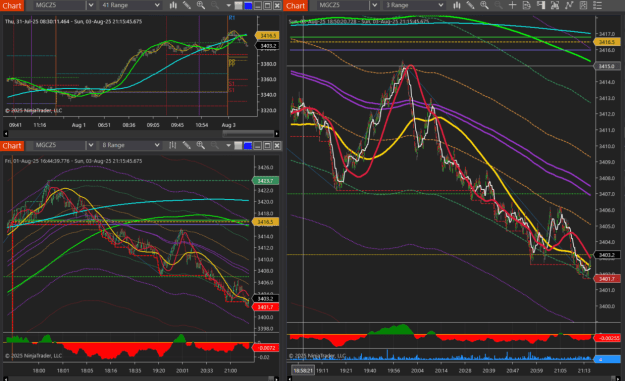This screenshot has width=625, height=381.
Task: Click MGCZ5 instrument field in 3 Range chart
Action: 343,5
